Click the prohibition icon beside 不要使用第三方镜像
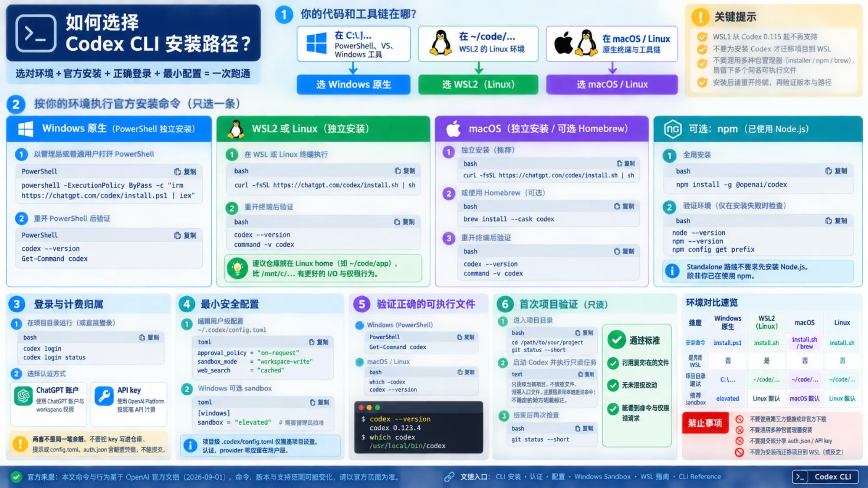Viewport: 868px width, 488px height. pos(740,419)
